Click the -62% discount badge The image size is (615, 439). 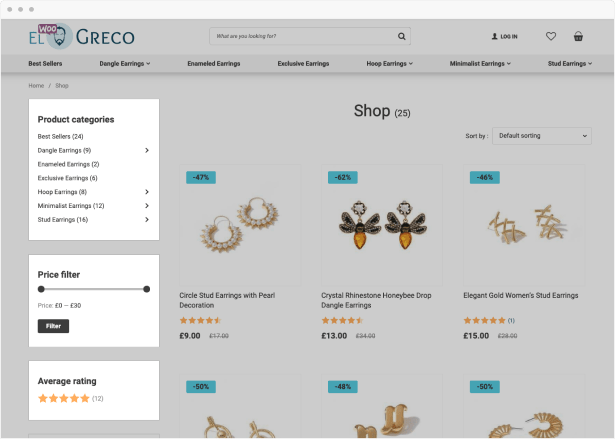click(343, 177)
